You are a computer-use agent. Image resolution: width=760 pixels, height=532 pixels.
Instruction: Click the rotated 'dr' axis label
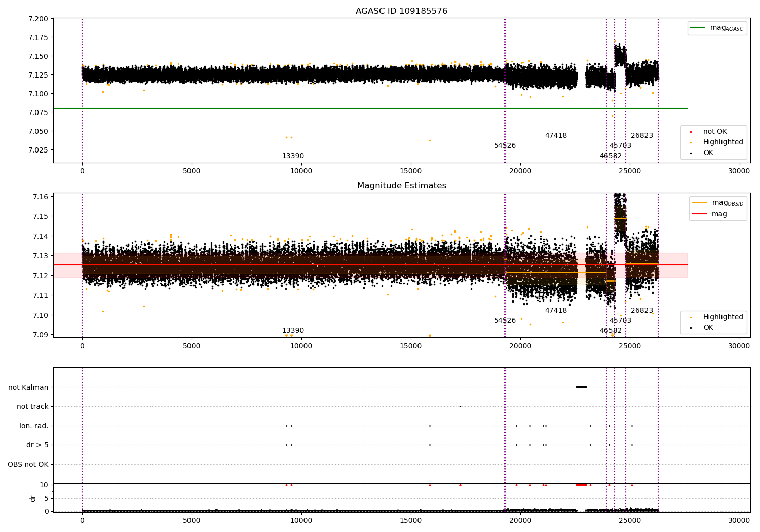click(33, 498)
